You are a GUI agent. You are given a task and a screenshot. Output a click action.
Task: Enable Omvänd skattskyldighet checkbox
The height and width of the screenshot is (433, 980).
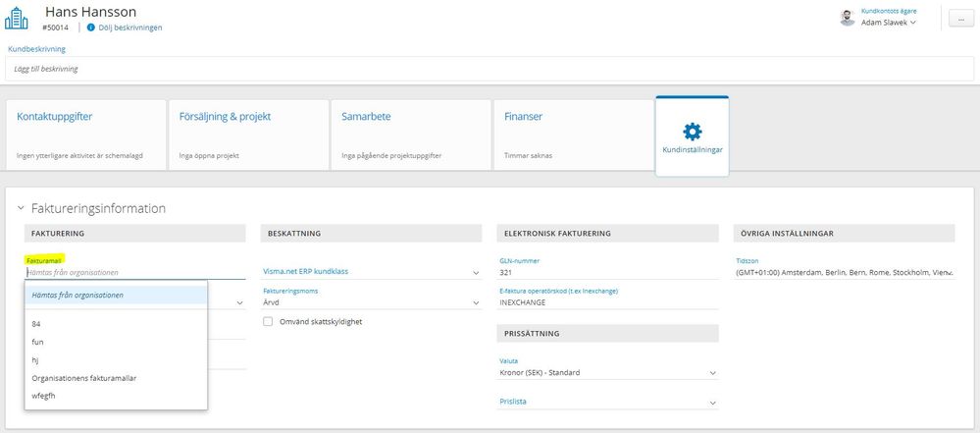(268, 322)
